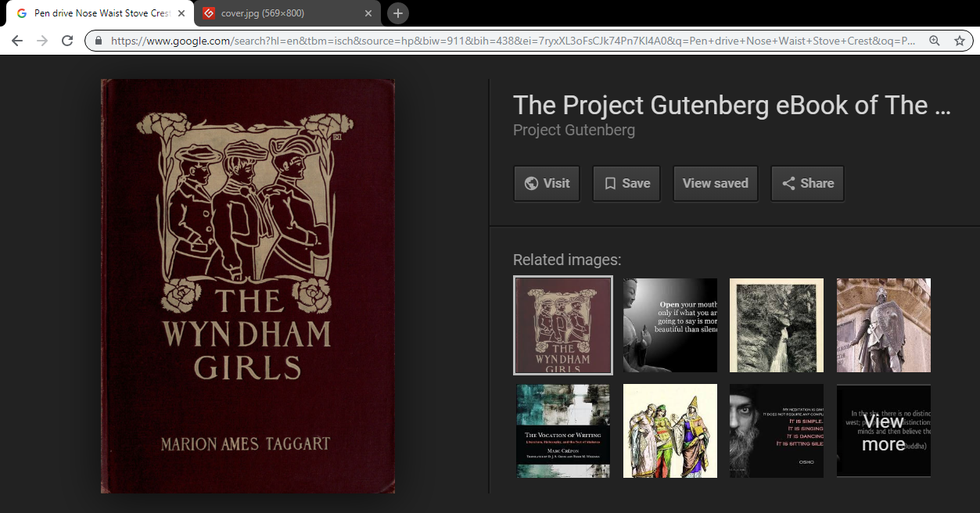Open the Buddha 'Open your mouth' quote thumbnail
Viewport: 980px width, 513px height.
click(x=670, y=325)
